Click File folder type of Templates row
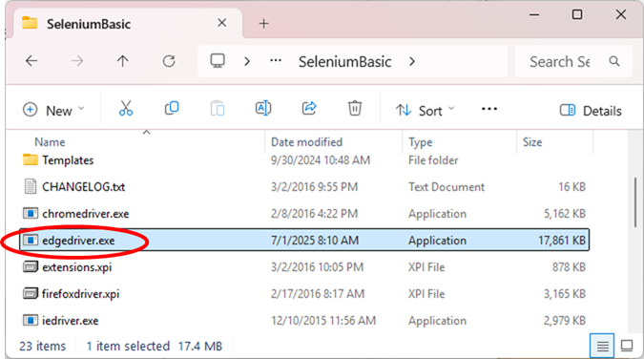 pyautogui.click(x=433, y=160)
